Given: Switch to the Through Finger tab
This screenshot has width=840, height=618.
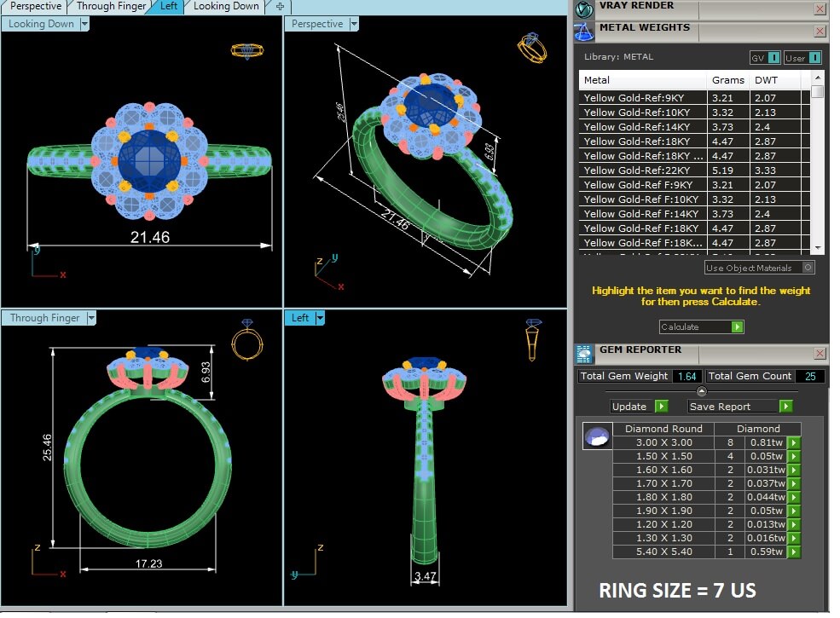Looking at the screenshot, I should coord(113,6).
